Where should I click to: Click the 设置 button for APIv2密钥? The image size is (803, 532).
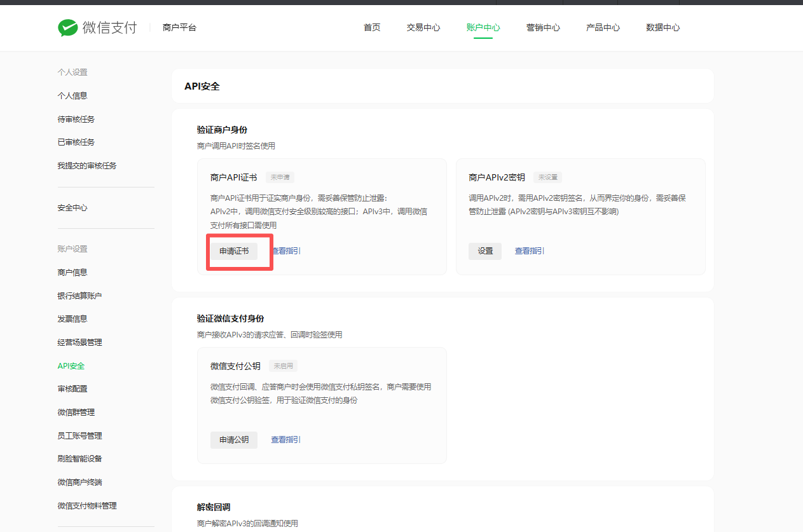point(485,251)
